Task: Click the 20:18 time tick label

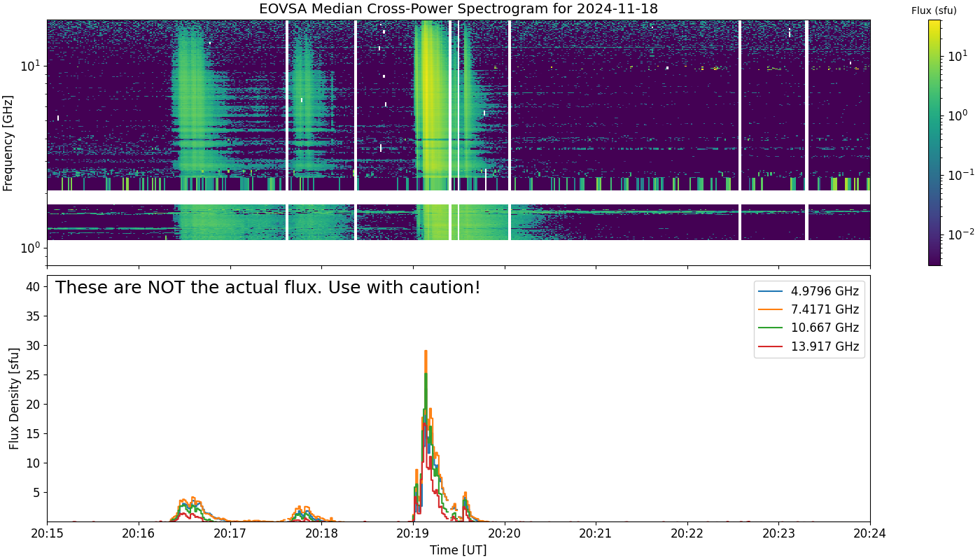Action: tap(322, 533)
